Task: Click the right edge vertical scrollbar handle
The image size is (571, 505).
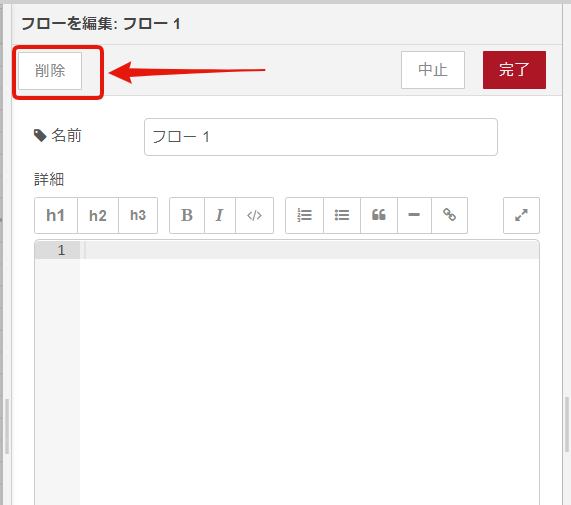Action: pyautogui.click(x=567, y=425)
